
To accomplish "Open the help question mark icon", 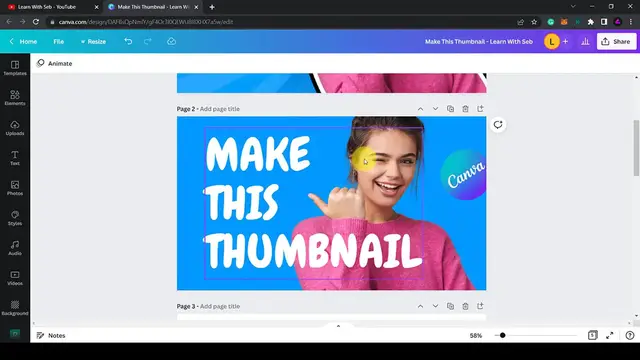I will [x=630, y=335].
